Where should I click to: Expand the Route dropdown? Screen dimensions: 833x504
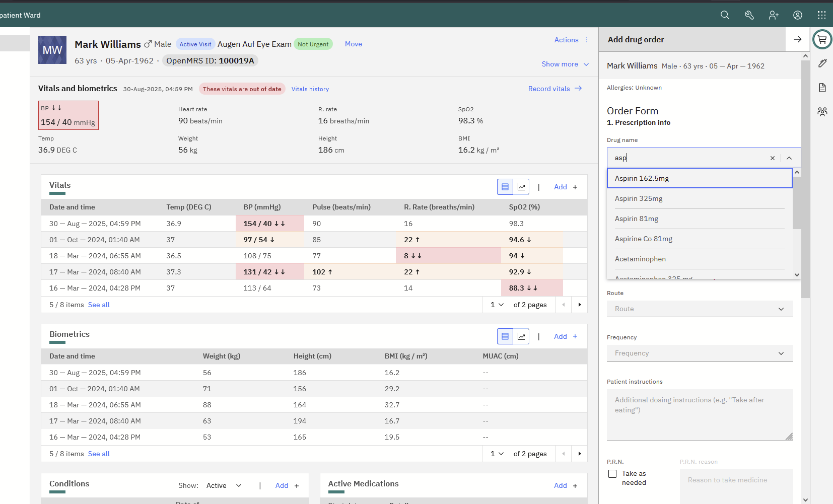[700, 309]
